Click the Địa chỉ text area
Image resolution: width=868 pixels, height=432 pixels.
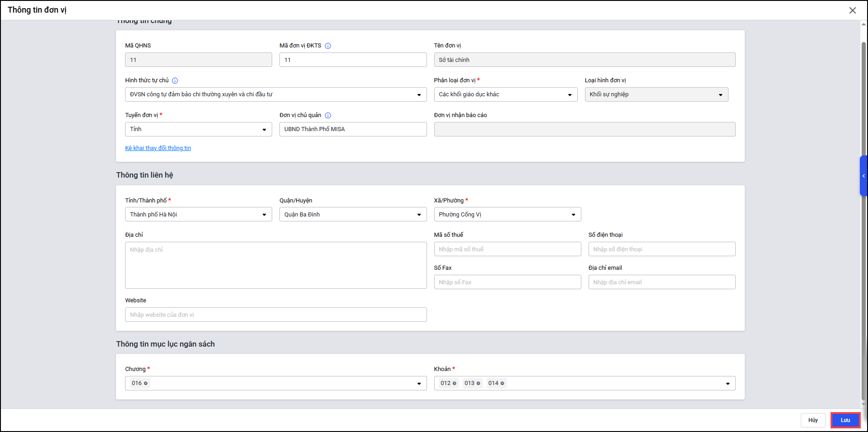coord(275,265)
